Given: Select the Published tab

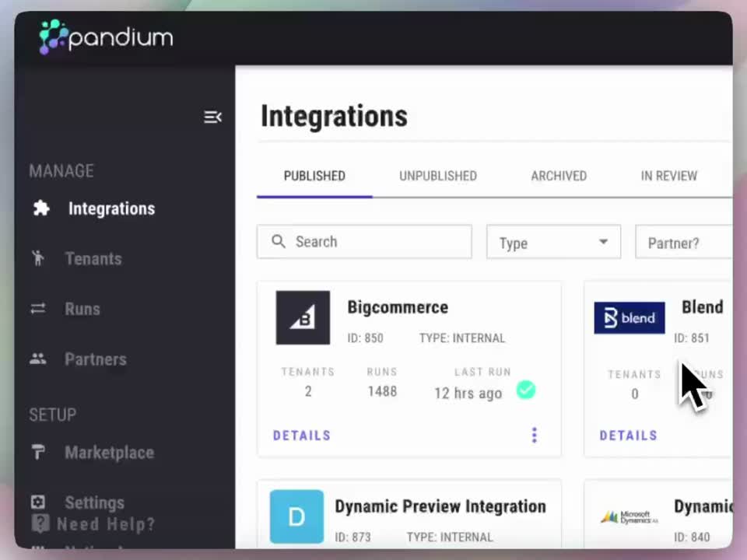Looking at the screenshot, I should tap(314, 176).
